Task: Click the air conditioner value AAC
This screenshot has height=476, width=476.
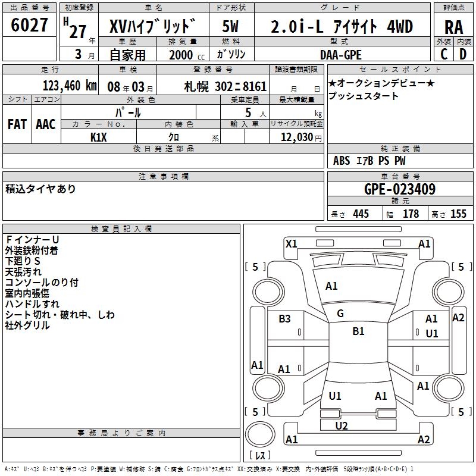Action: tap(46, 124)
